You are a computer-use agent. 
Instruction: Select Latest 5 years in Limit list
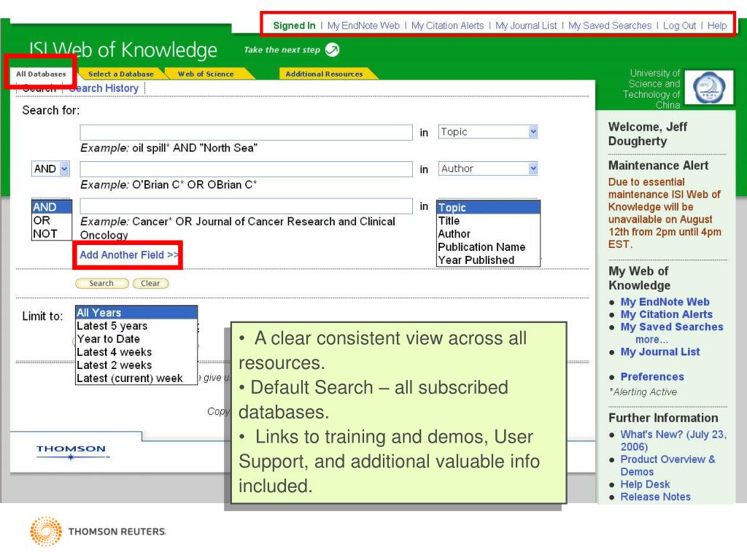point(136,326)
